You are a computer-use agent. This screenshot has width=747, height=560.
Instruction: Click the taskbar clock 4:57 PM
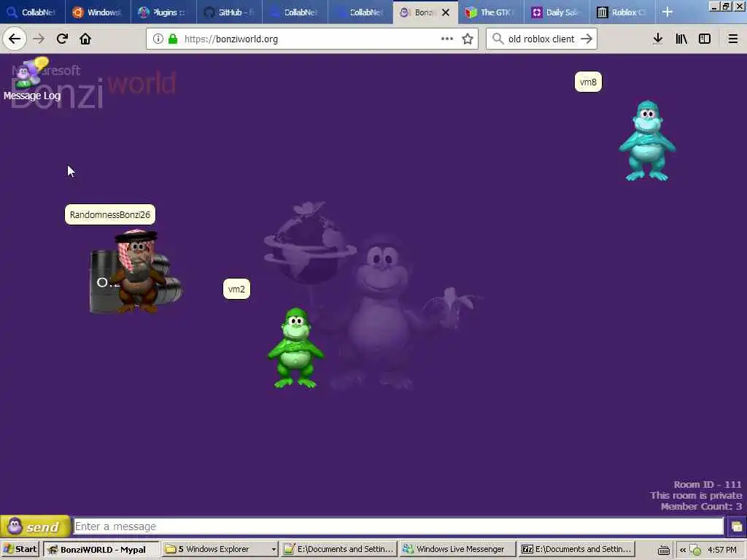point(722,550)
